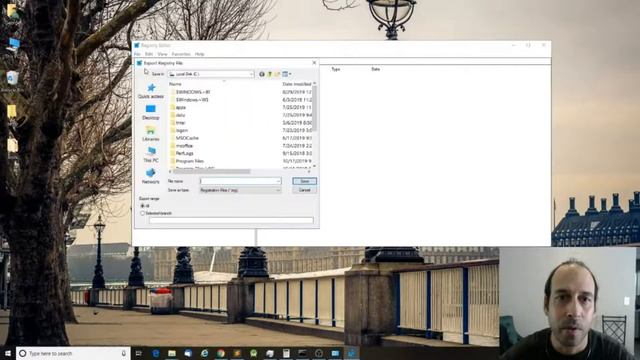Open the Help menu in Registry Editor
Image resolution: width=640 pixels, height=360 pixels.
tap(199, 54)
